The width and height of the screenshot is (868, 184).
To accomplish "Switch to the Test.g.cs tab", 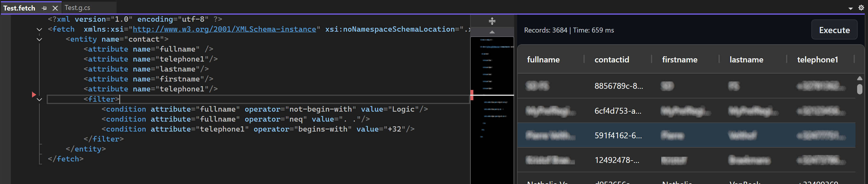I will 77,7.
